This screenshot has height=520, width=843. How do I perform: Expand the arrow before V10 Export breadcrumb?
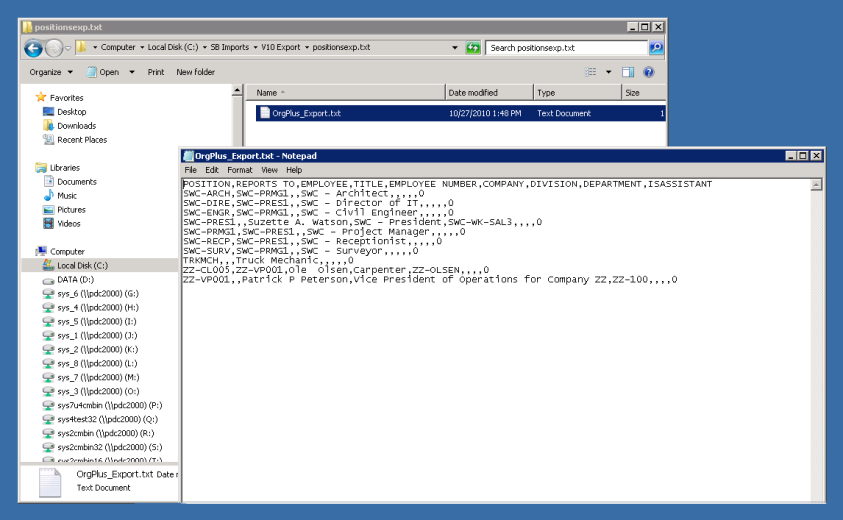[255, 47]
